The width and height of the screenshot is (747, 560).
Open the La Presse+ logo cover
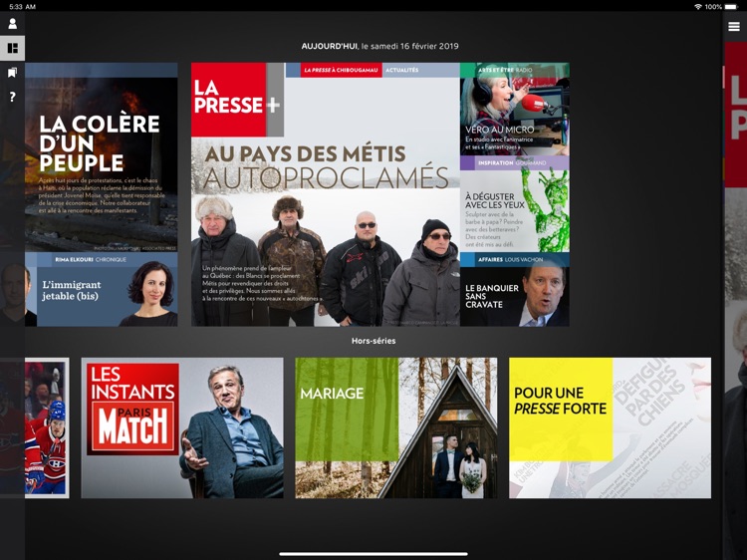(237, 100)
